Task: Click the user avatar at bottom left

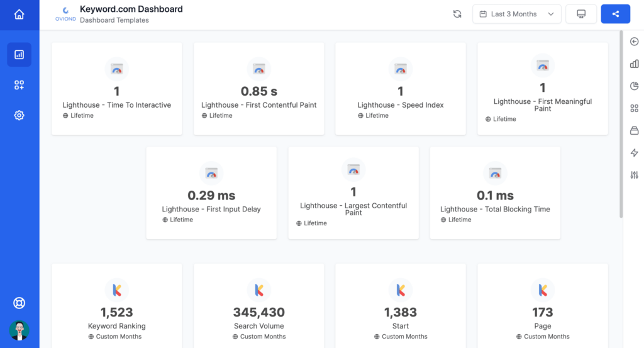Action: [19, 330]
